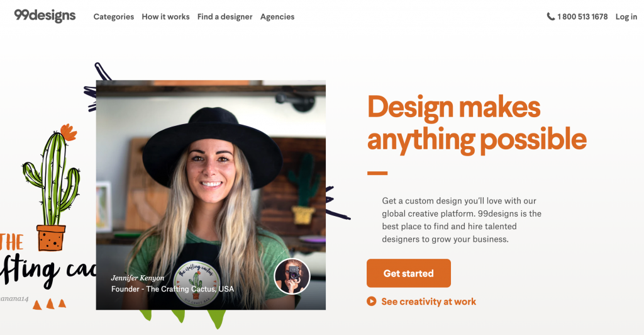This screenshot has height=335, width=644.
Task: Click the Design makes anything possible headline
Action: click(477, 123)
